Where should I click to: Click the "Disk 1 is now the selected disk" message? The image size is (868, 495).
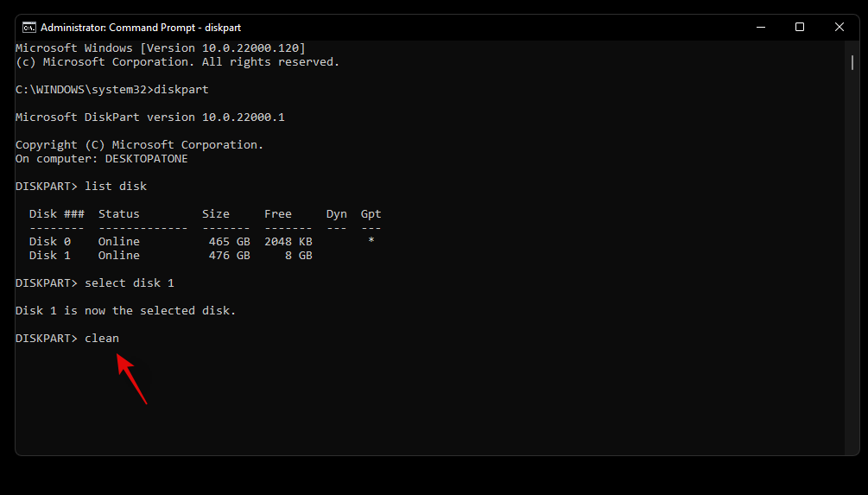click(125, 310)
